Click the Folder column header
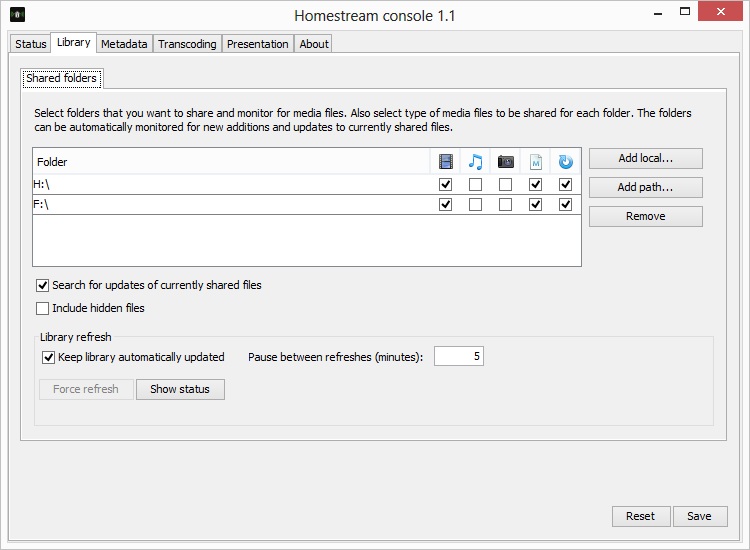This screenshot has width=750, height=550. pos(232,162)
